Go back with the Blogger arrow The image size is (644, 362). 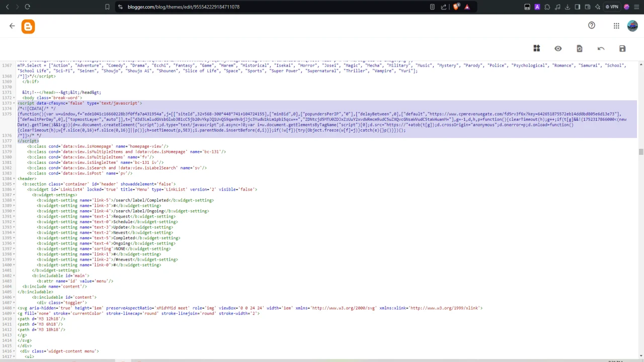[12, 26]
